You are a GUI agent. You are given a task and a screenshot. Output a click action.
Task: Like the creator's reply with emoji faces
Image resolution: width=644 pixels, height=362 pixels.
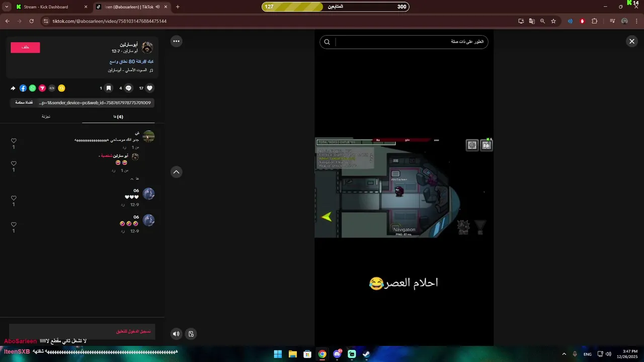14,163
